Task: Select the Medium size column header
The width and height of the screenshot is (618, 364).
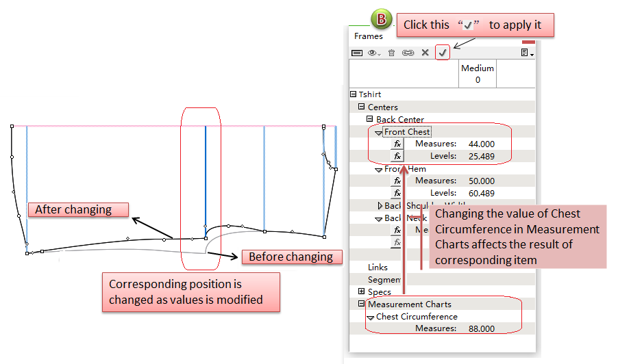Action: [478, 74]
